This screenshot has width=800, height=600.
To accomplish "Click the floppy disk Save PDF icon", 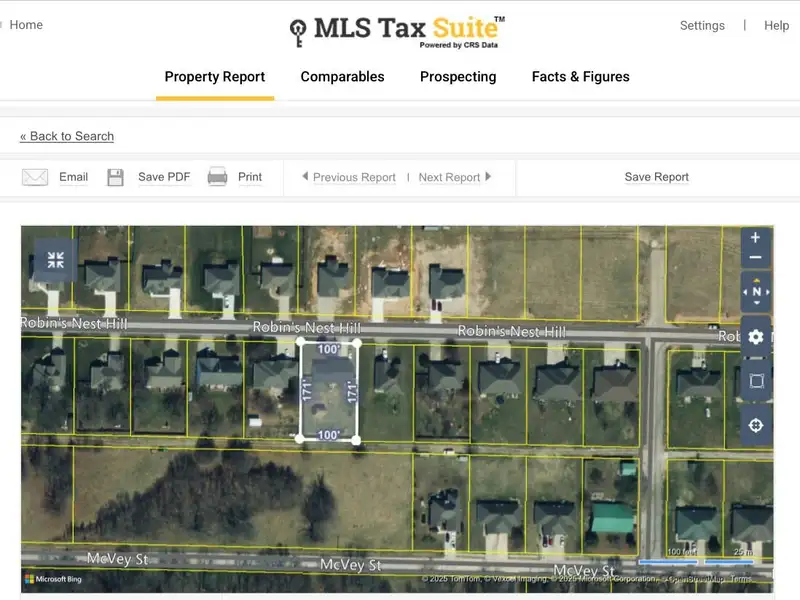I will tap(116, 177).
